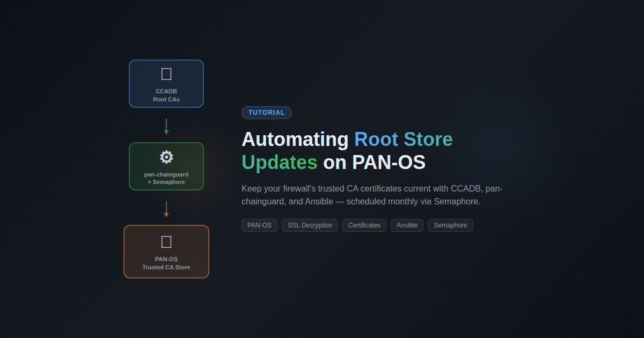Click the "Trusted CA Store" label text
Viewport: 644px width, 338px height.
click(x=166, y=267)
